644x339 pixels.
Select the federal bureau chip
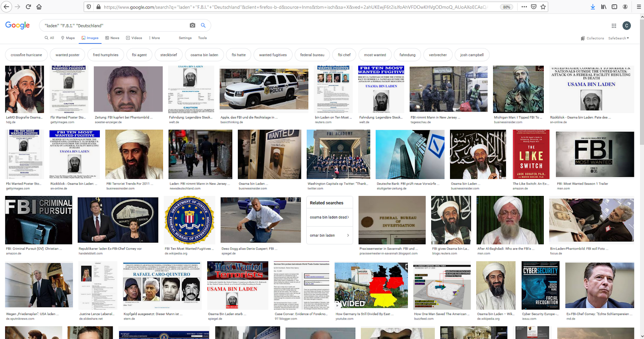point(312,55)
